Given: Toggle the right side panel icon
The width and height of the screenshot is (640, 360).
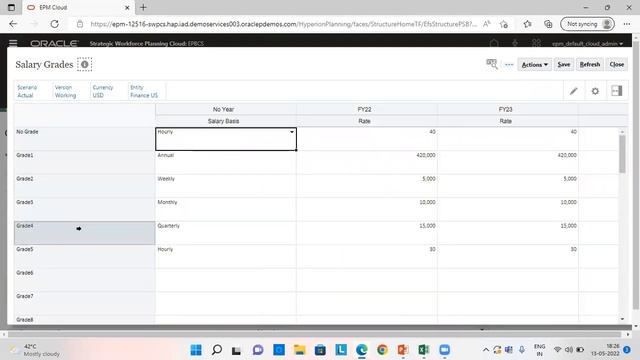Looking at the screenshot, I should [616, 91].
